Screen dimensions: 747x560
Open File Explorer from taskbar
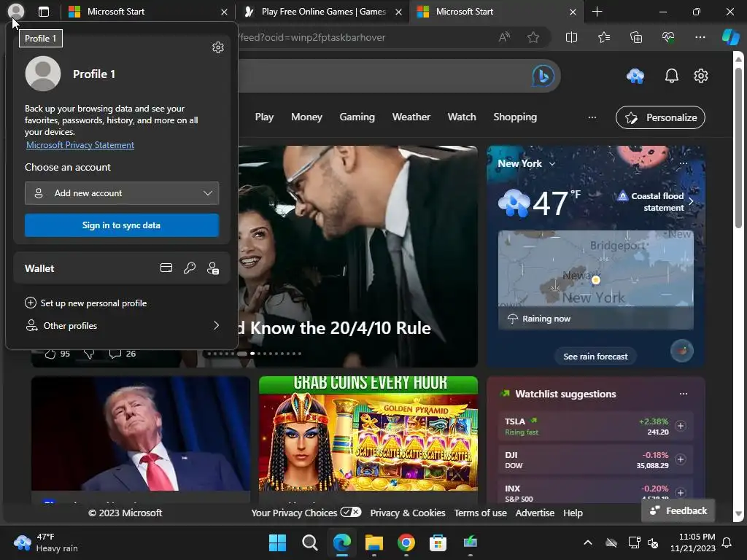(374, 542)
